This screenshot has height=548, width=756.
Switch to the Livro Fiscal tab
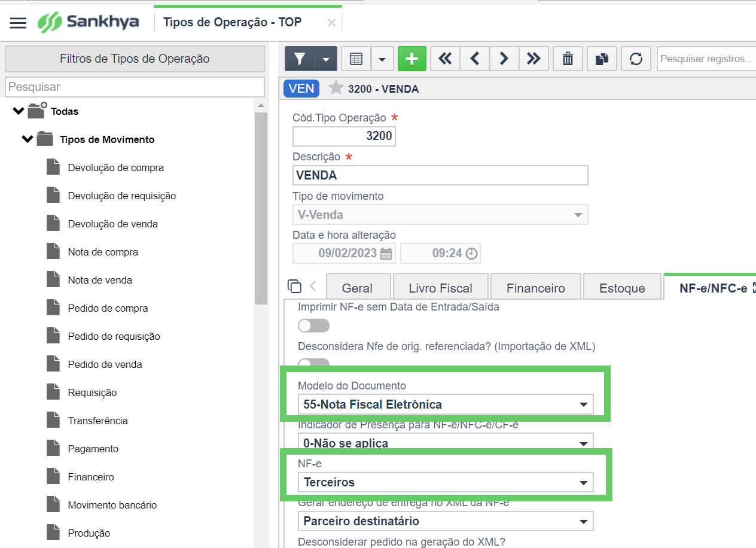[x=440, y=288]
